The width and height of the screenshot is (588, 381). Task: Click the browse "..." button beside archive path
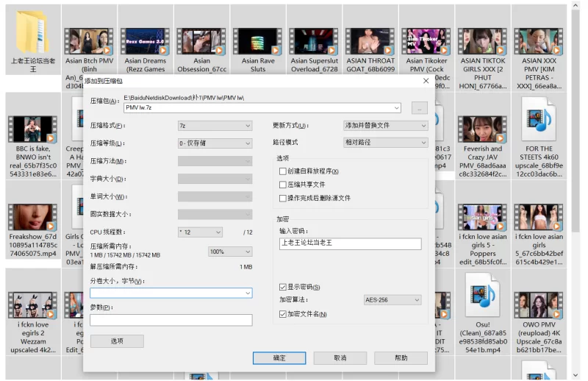[419, 108]
